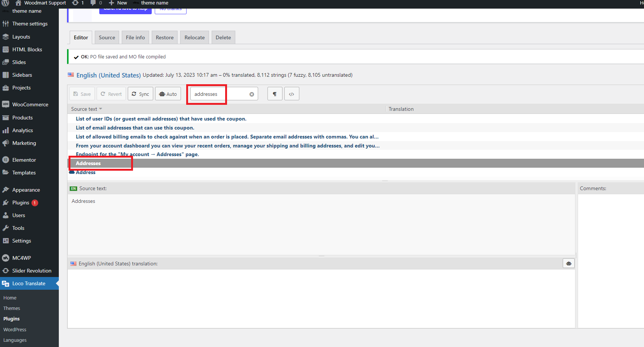Image resolution: width=644 pixels, height=347 pixels.
Task: Click the Plugins menu plug icon
Action: coord(6,203)
